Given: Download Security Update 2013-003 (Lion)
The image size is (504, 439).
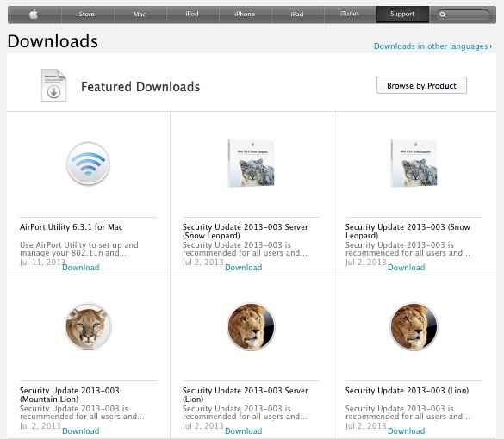Looking at the screenshot, I should 407,431.
